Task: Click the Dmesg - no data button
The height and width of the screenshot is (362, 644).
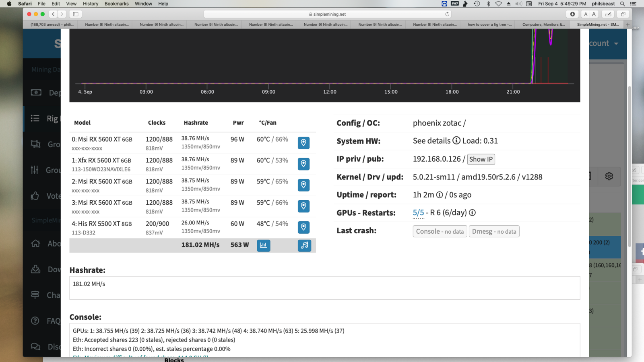Action: point(494,231)
